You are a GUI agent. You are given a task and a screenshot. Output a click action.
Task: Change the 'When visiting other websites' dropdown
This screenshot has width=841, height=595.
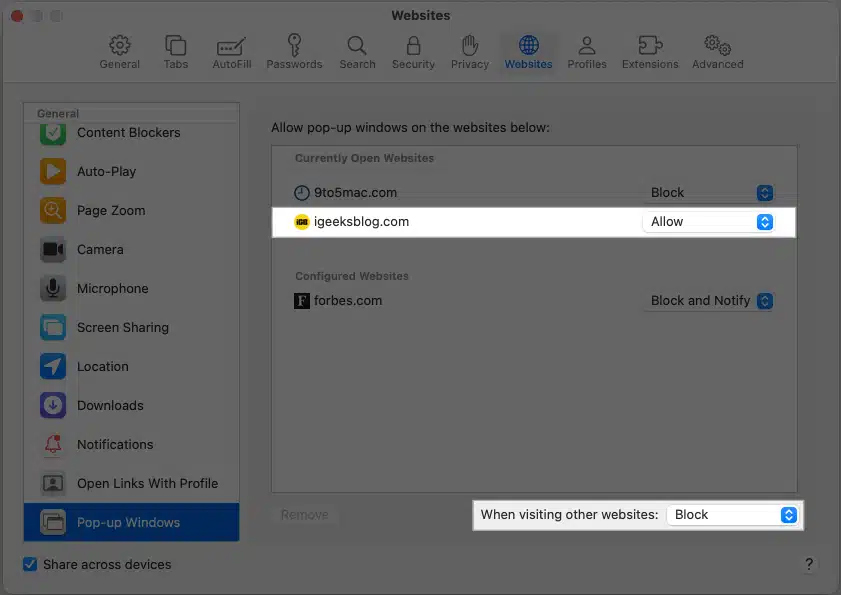(732, 515)
